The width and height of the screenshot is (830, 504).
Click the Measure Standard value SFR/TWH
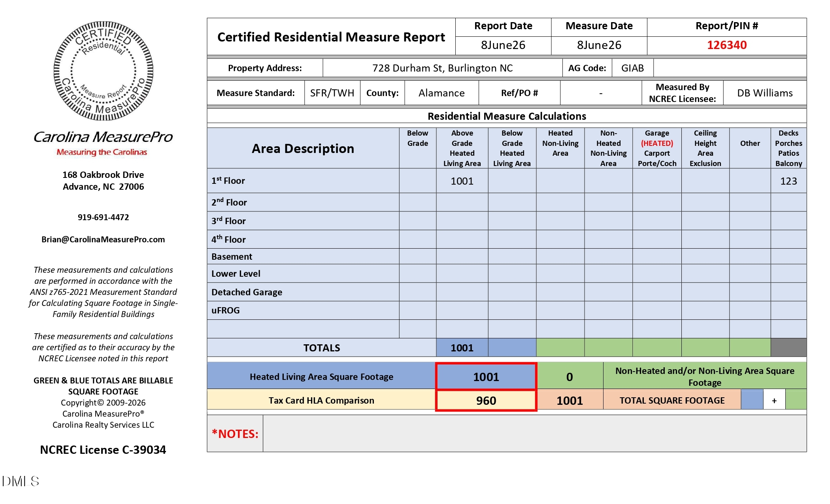(x=332, y=93)
